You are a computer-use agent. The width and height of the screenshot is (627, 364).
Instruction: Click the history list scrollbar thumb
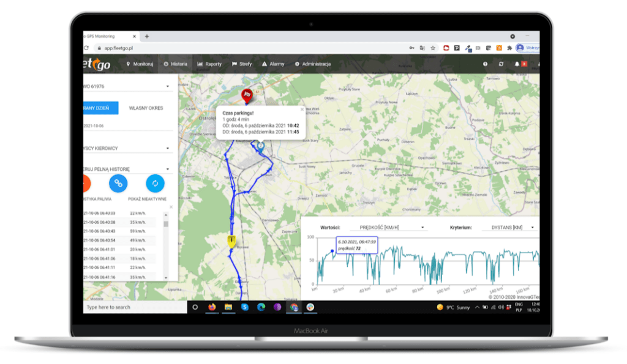166,223
